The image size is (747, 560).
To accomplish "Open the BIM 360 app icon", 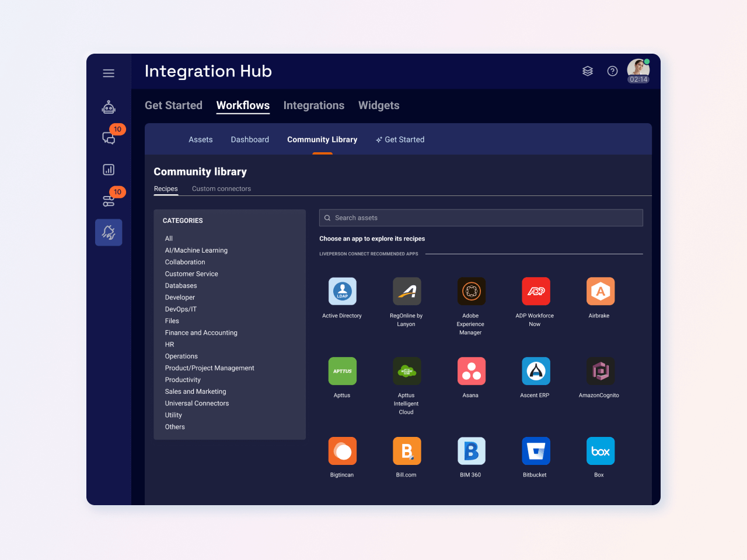I will tap(471, 451).
